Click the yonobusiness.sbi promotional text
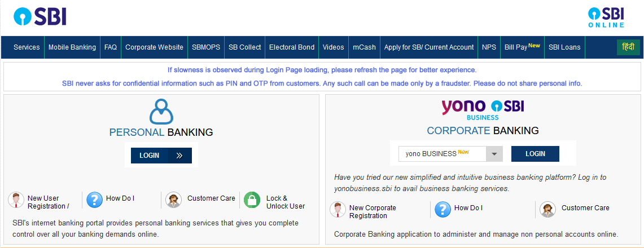This screenshot has width=644, height=248. (x=470, y=183)
